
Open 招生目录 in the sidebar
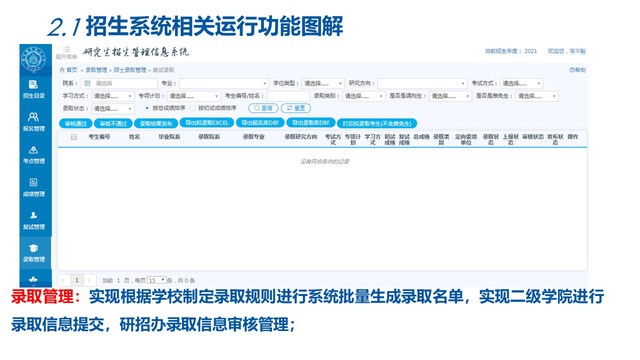click(33, 89)
